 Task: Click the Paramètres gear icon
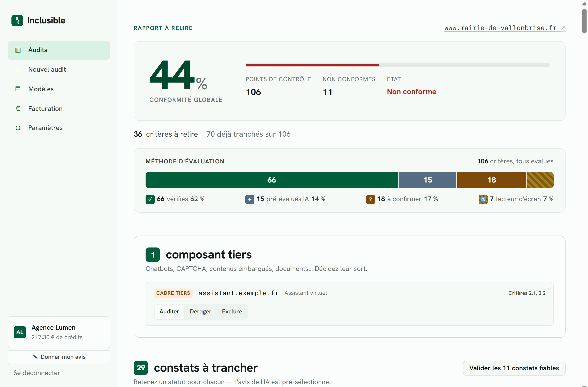pyautogui.click(x=18, y=128)
